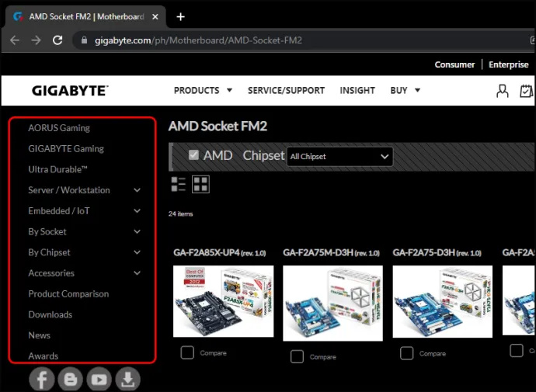Viewport: 536px width, 392px height.
Task: Go to Downloads in sidebar
Action: (50, 314)
